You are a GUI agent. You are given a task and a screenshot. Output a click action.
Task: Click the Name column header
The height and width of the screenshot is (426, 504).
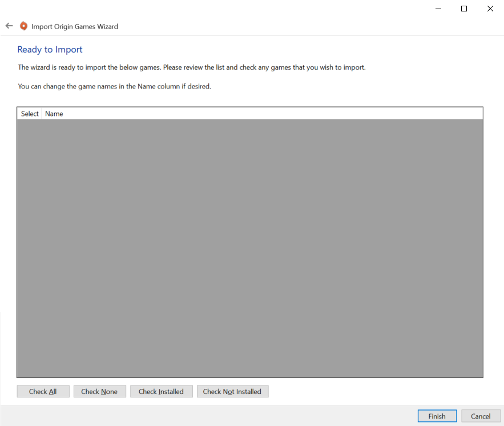[x=262, y=114]
